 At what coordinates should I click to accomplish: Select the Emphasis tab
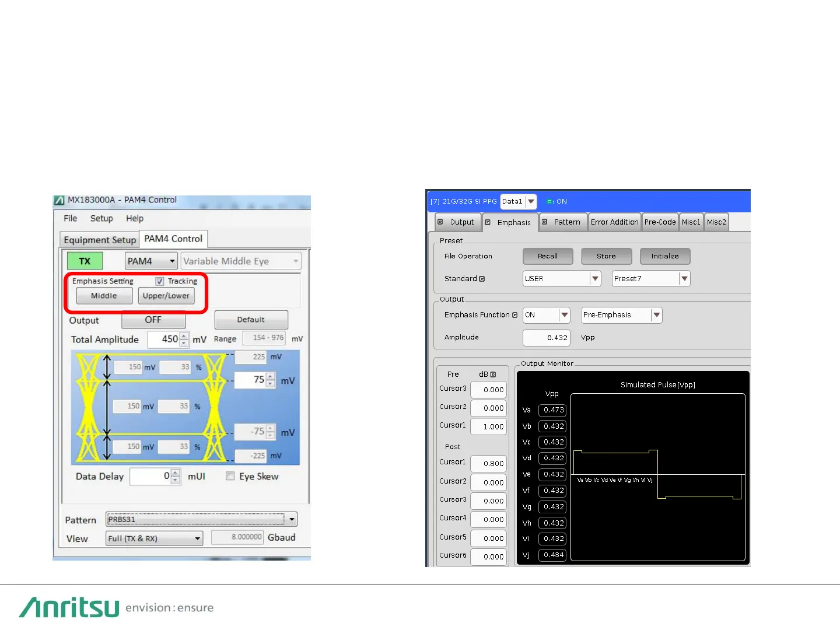click(510, 222)
